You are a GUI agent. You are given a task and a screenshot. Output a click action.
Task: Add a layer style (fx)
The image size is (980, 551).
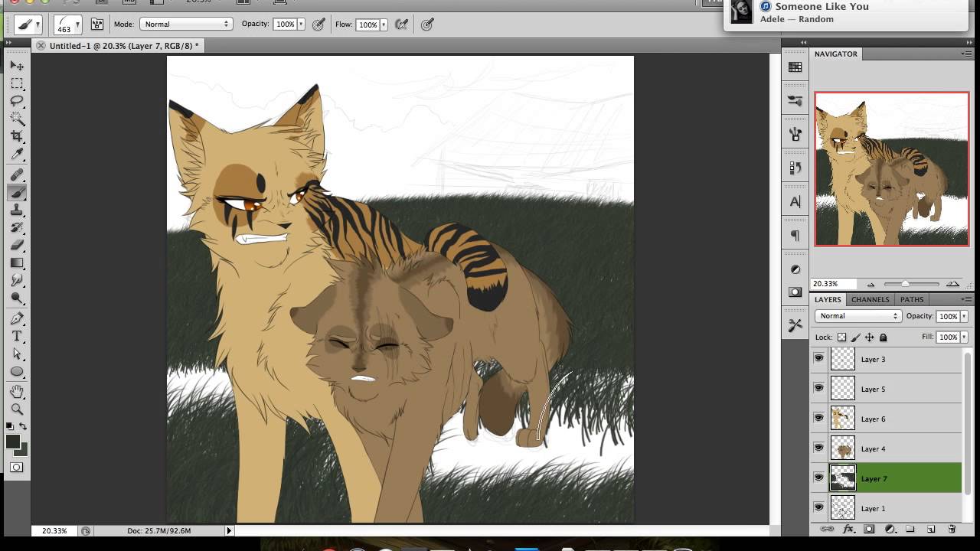click(848, 529)
